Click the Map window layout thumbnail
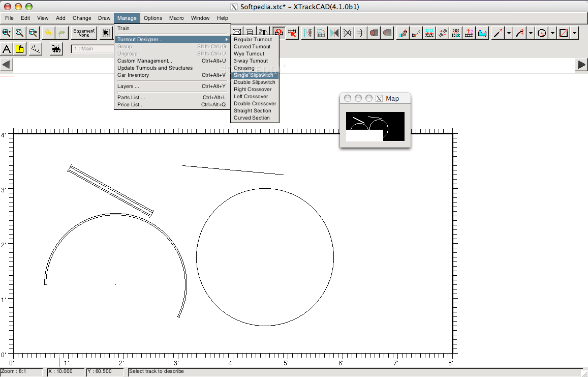The image size is (588, 377). [375, 127]
